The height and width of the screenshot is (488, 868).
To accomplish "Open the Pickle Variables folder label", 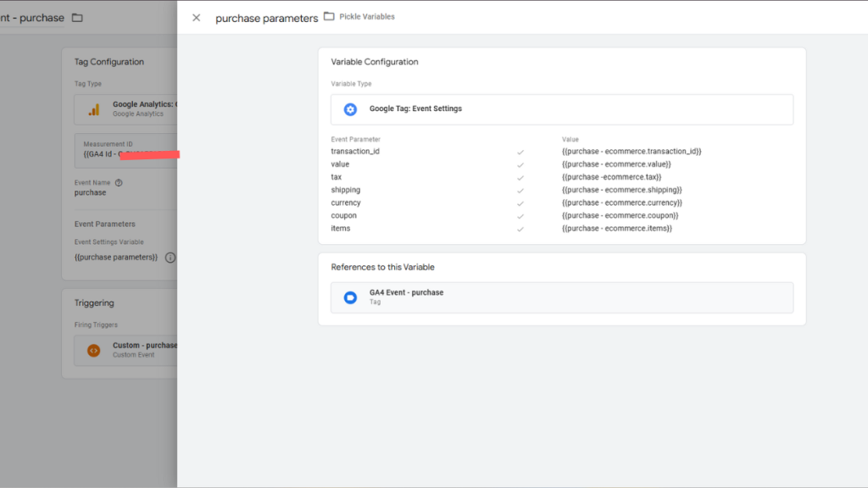I will coord(366,17).
